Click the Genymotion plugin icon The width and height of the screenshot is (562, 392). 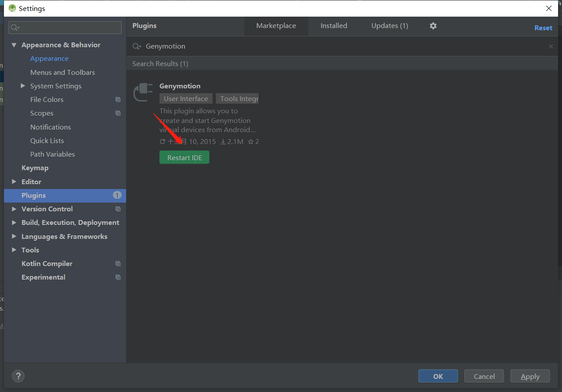[142, 92]
